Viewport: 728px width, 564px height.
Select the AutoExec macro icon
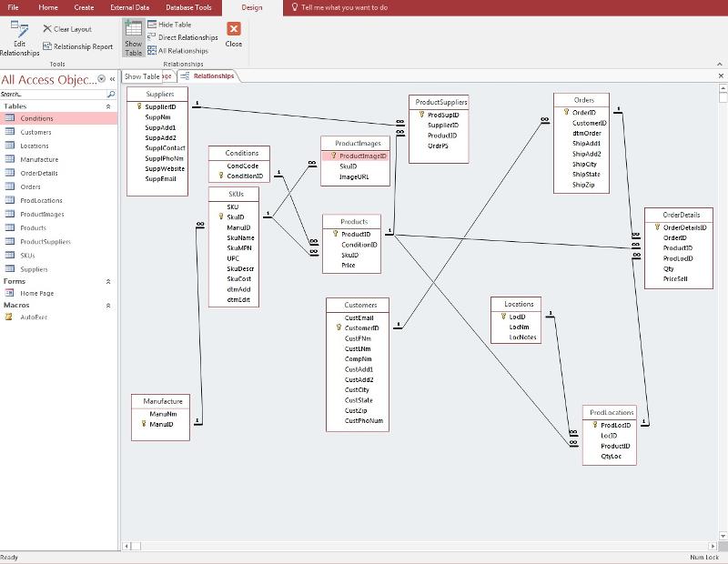pos(9,317)
